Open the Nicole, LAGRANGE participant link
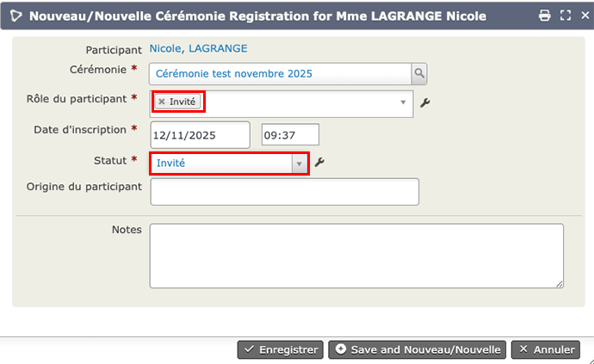The height and width of the screenshot is (364, 594). coord(198,49)
